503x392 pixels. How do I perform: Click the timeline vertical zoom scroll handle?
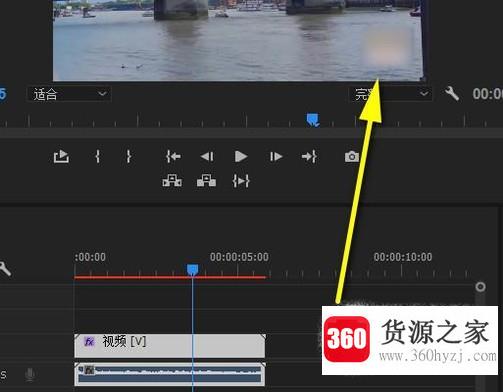point(480,287)
